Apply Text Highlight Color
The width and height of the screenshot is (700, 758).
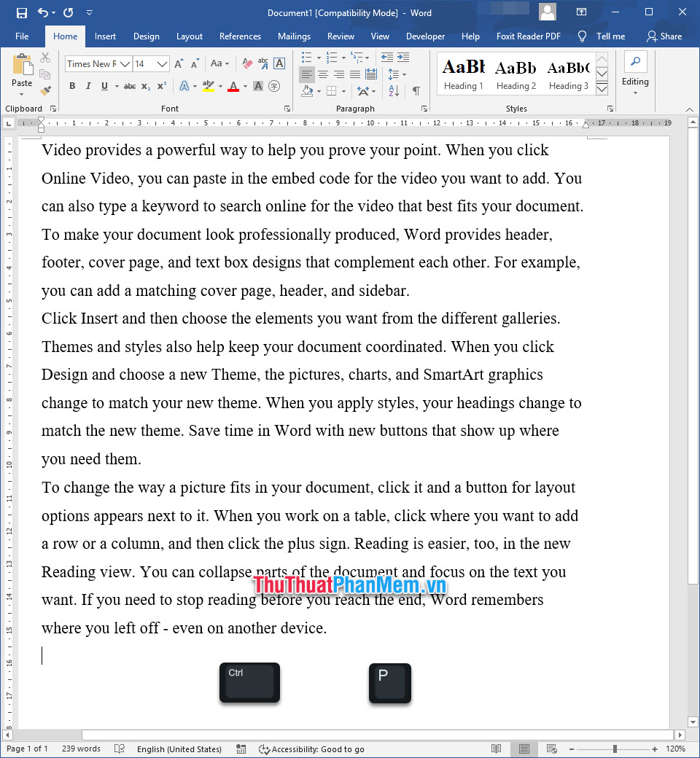(x=209, y=86)
